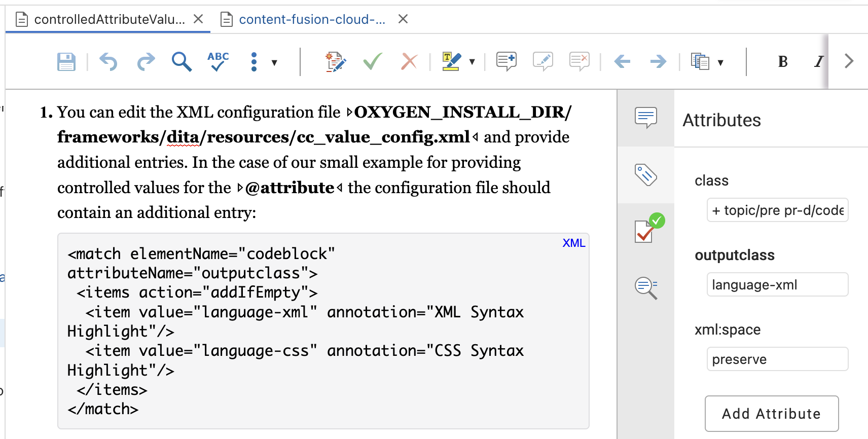Close the controlledAttributeValu tab
868x439 pixels.
tap(198, 19)
